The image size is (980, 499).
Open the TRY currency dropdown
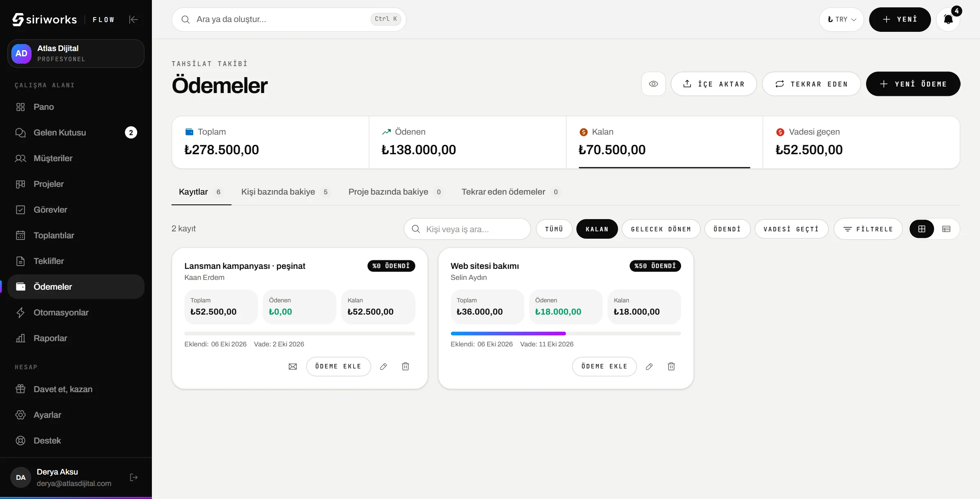(841, 19)
